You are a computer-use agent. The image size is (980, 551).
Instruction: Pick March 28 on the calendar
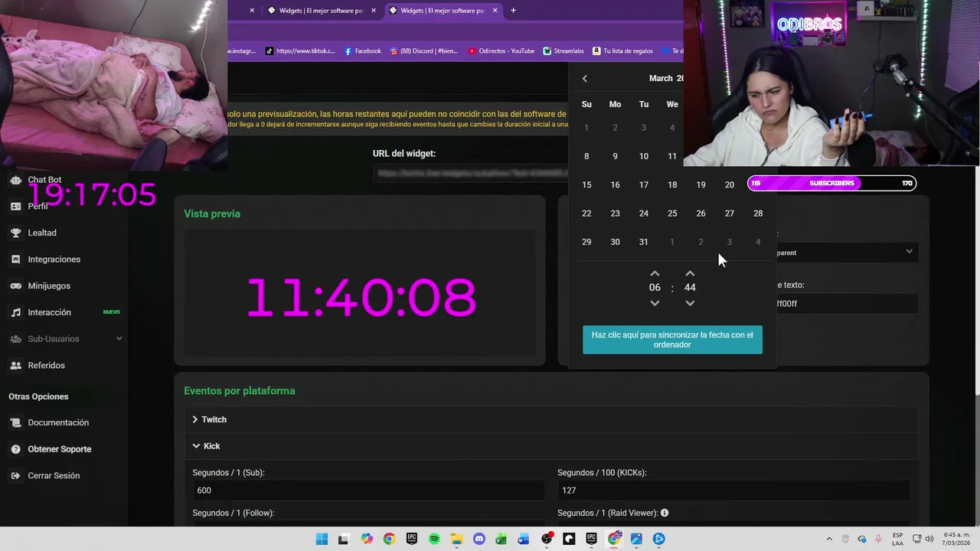point(758,214)
